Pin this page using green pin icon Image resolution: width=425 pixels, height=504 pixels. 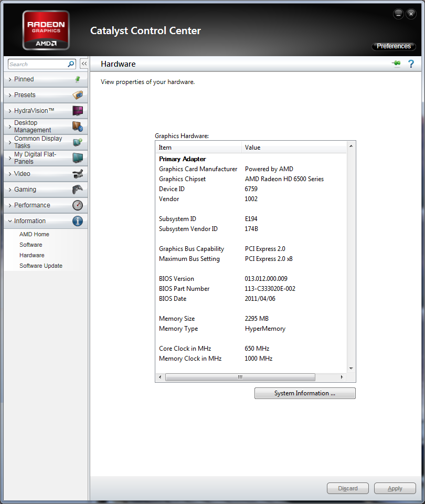(x=397, y=64)
